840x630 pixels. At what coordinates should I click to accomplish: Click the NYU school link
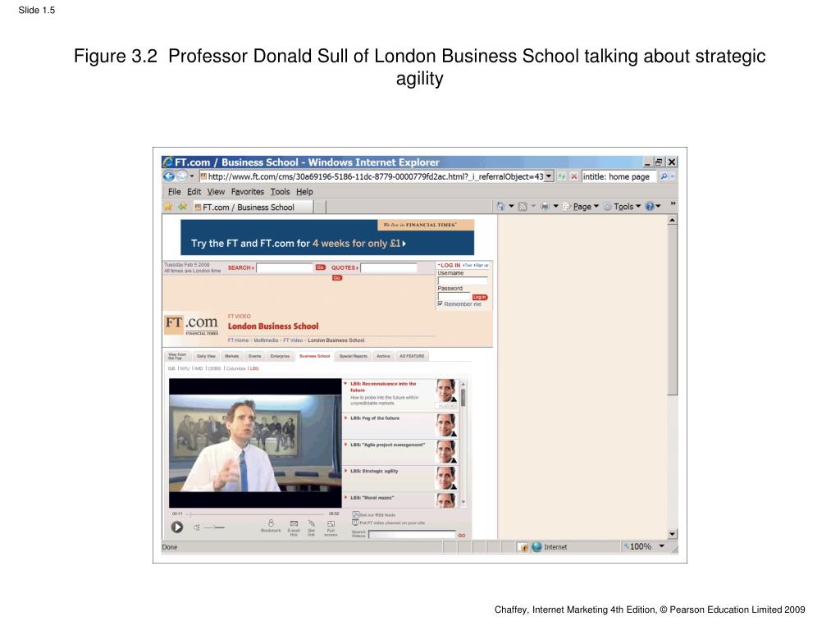pos(185,368)
